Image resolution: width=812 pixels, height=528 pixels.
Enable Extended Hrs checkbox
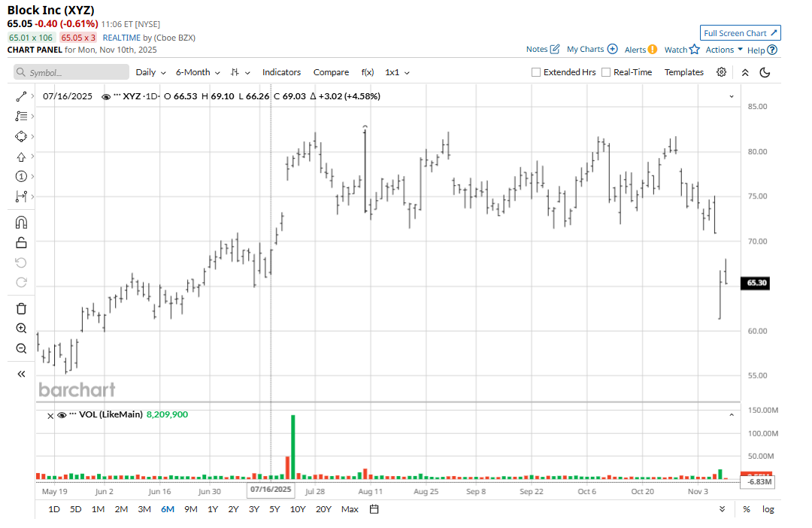pyautogui.click(x=536, y=72)
